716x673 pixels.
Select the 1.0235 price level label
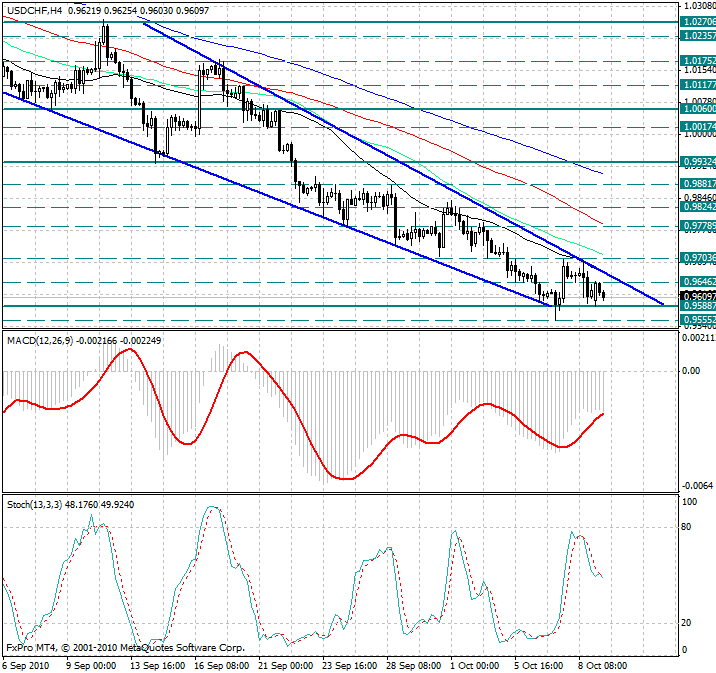[x=698, y=36]
